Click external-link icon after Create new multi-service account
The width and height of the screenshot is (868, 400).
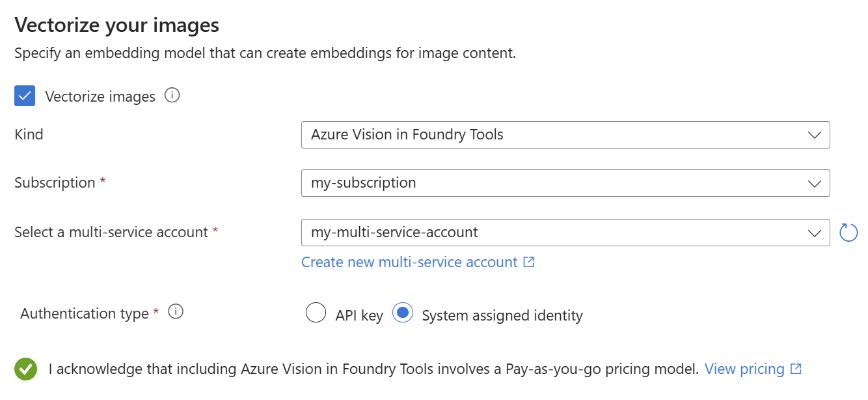pyautogui.click(x=529, y=262)
